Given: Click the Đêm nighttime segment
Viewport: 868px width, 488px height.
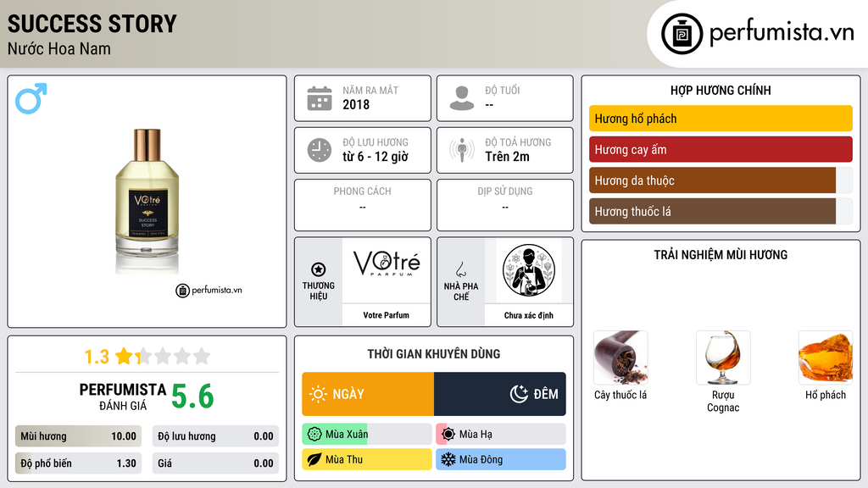Looking at the screenshot, I should pos(500,394).
